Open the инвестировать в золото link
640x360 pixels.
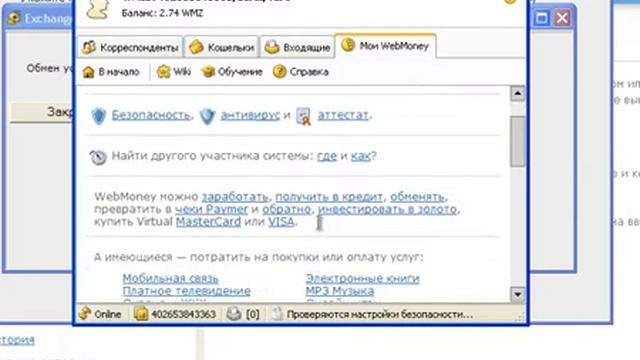tap(387, 209)
